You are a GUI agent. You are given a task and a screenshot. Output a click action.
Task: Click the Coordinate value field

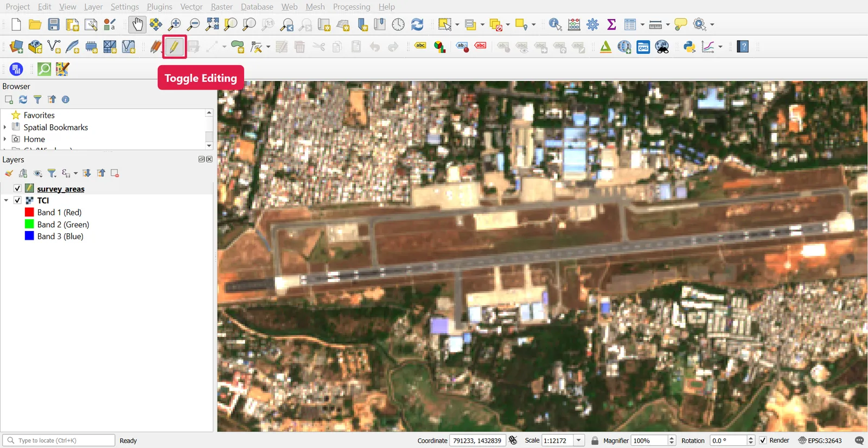tap(477, 440)
